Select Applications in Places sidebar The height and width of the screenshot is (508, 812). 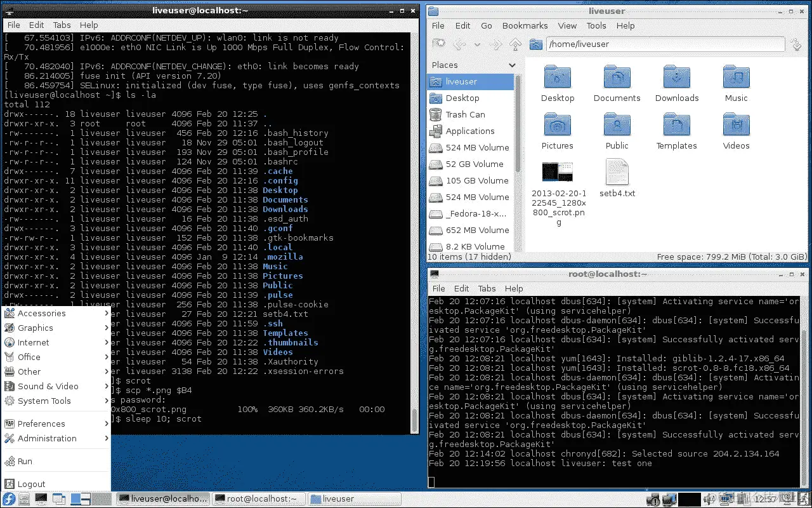tap(470, 131)
